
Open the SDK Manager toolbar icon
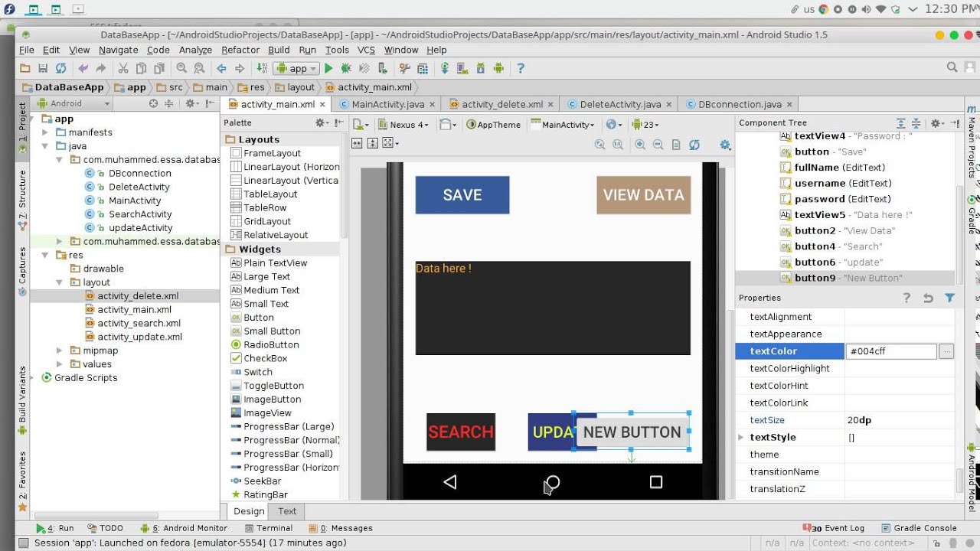coord(482,68)
